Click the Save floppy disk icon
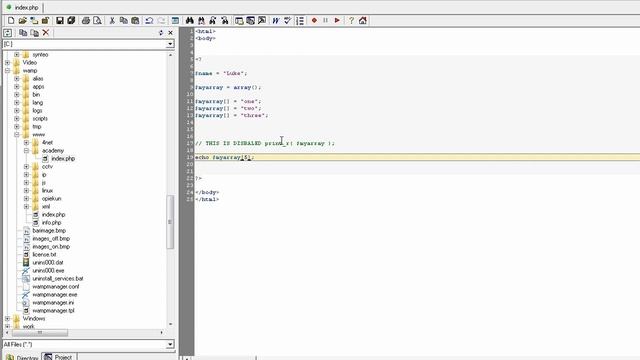The width and height of the screenshot is (640, 360). coord(60,20)
